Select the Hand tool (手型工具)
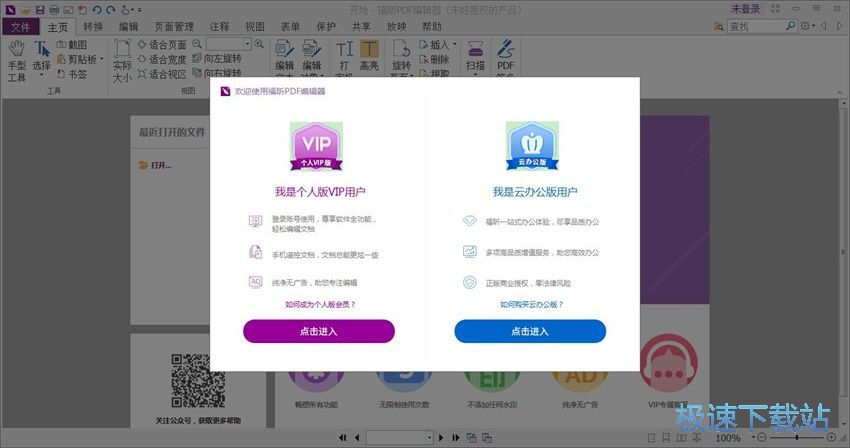This screenshot has height=448, width=850. click(17, 61)
